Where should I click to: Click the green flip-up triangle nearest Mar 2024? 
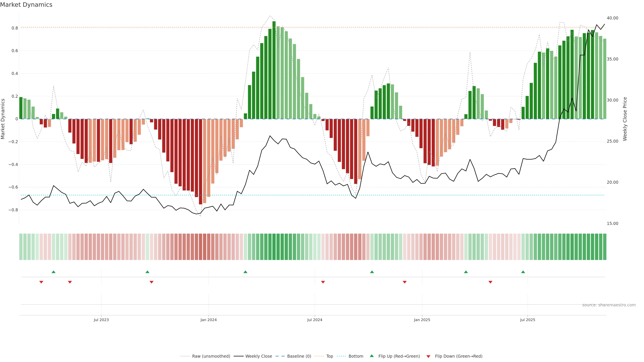point(245,272)
